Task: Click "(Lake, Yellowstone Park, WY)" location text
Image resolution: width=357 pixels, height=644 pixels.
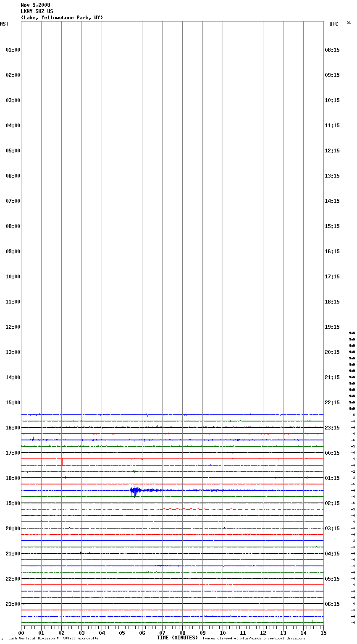Action: click(x=62, y=18)
